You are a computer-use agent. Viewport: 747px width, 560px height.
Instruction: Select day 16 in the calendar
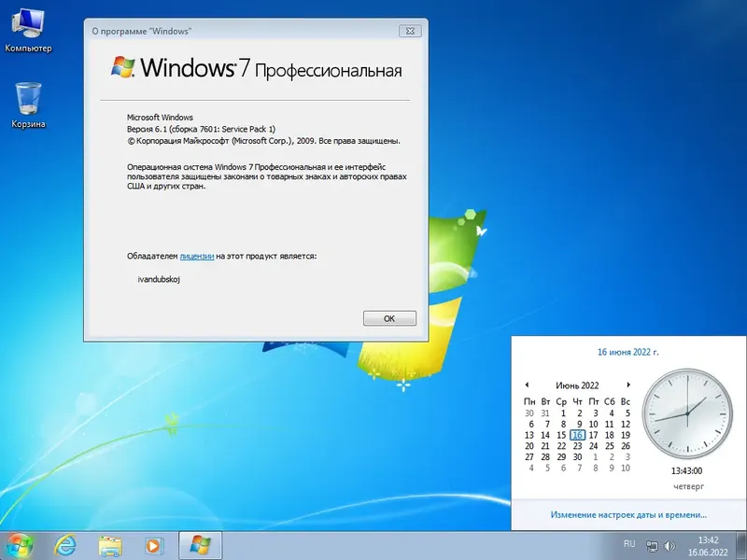pos(578,435)
